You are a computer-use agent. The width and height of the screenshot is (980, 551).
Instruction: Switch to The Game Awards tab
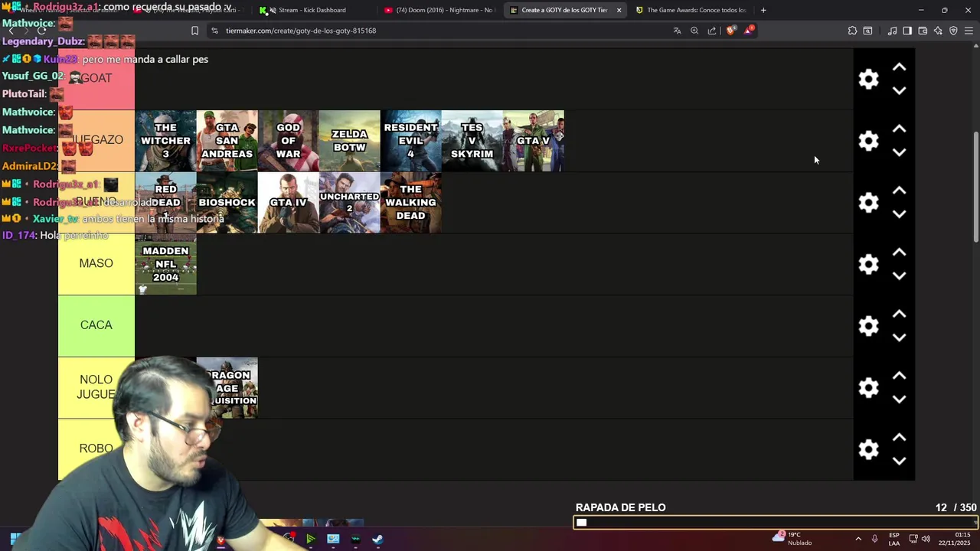click(693, 10)
